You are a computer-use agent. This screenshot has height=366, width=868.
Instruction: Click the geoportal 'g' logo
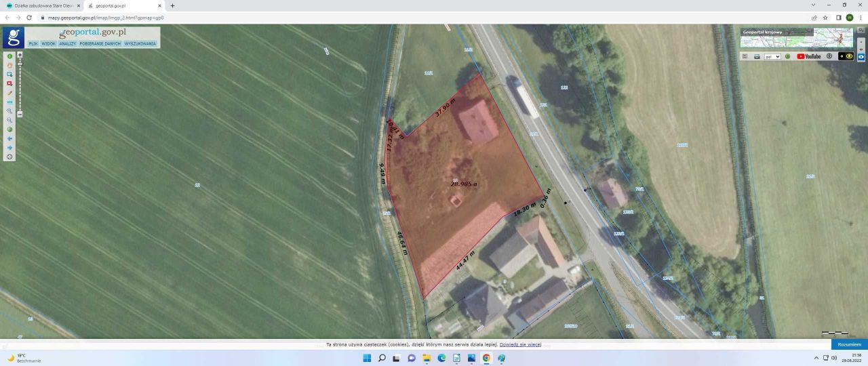(13, 37)
